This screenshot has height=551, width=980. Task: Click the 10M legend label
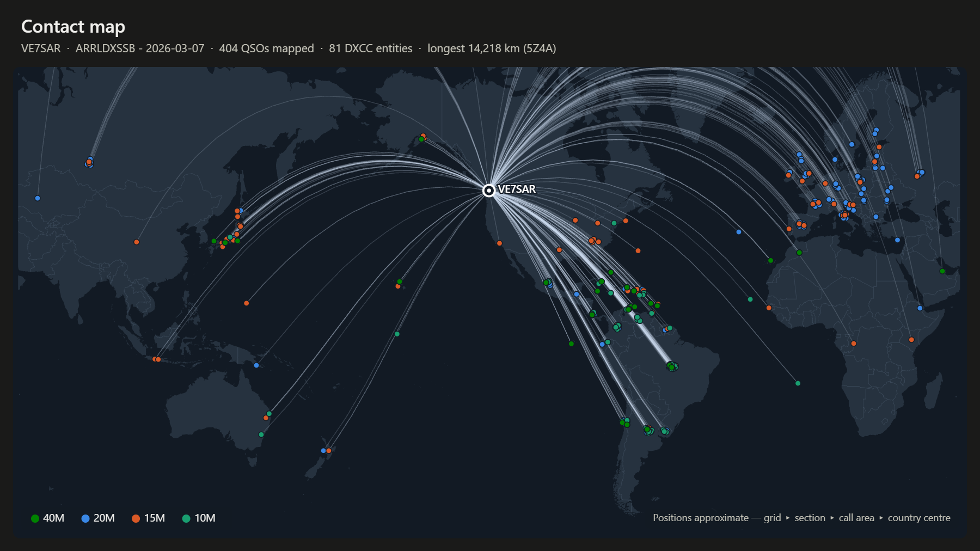205,518
